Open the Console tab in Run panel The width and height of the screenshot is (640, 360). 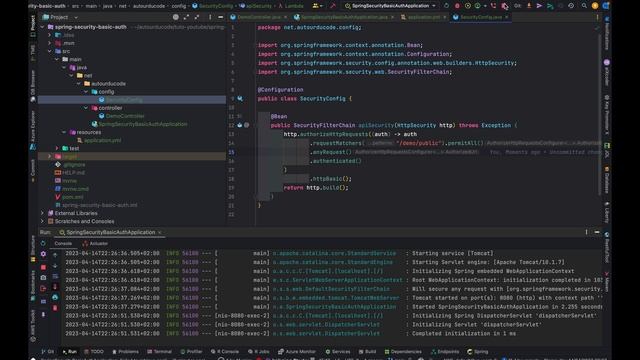(x=63, y=243)
